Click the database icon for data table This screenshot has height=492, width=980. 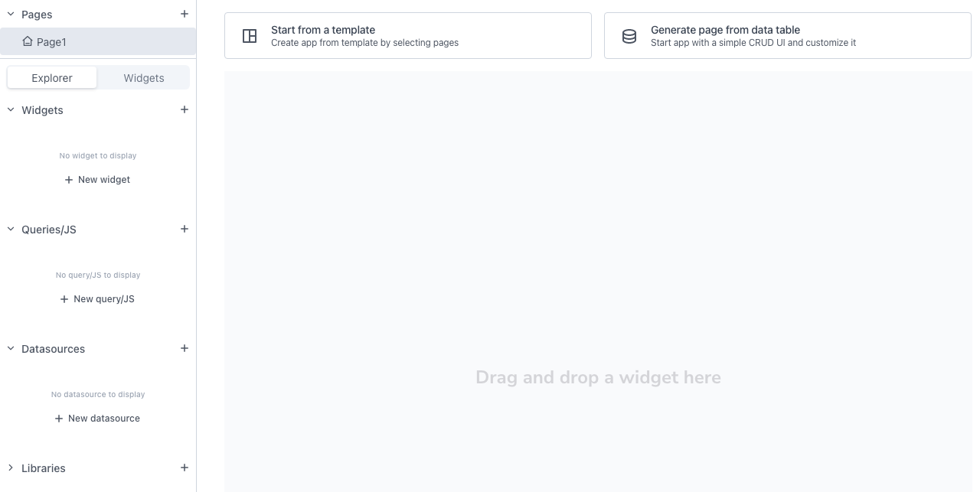(x=629, y=36)
